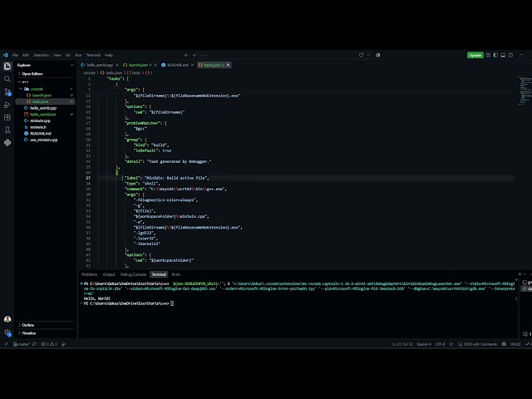This screenshot has height=399, width=532.
Task: Open the Run and Debug view
Action: click(7, 105)
